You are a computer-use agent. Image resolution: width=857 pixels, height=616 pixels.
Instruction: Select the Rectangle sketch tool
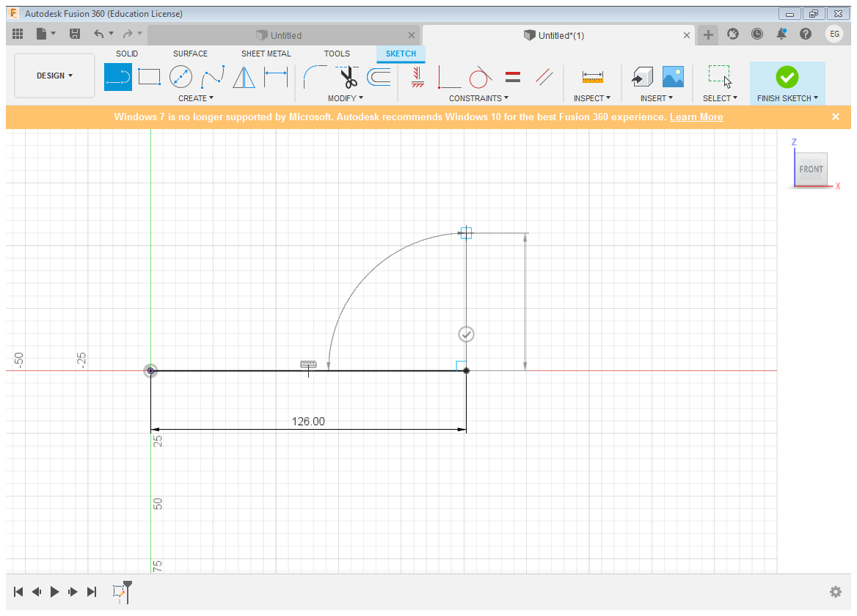click(x=149, y=76)
